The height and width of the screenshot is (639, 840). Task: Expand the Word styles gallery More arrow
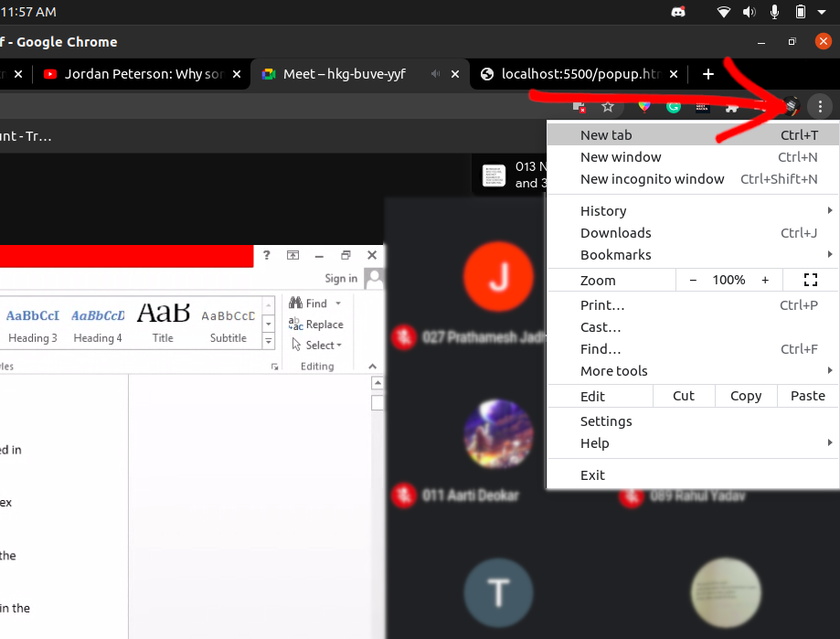269,341
